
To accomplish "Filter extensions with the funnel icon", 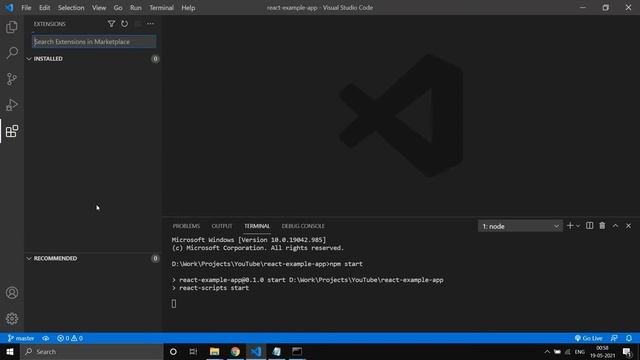I will click(111, 24).
